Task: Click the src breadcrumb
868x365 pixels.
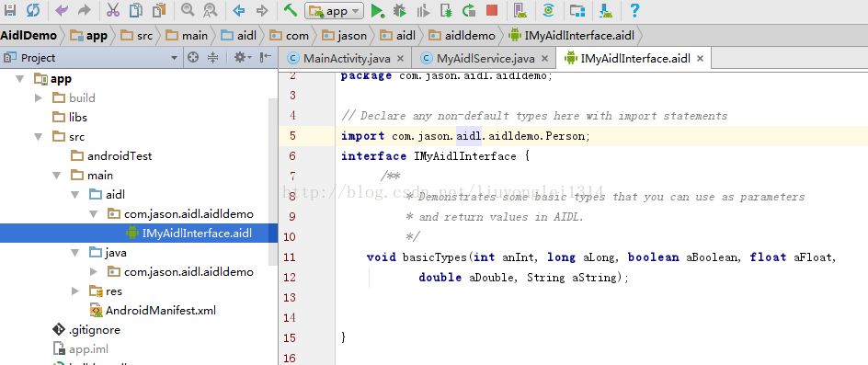Action: 136,36
